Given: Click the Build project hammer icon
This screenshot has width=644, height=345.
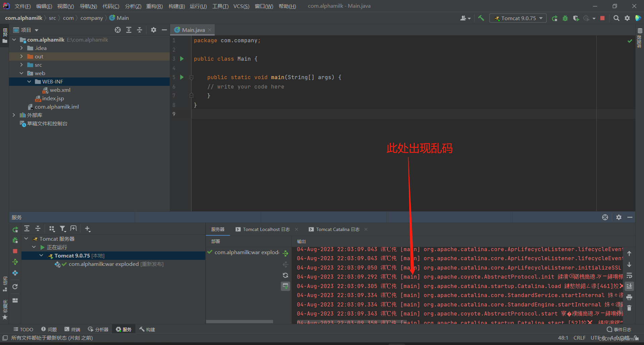Looking at the screenshot, I should pos(481,18).
